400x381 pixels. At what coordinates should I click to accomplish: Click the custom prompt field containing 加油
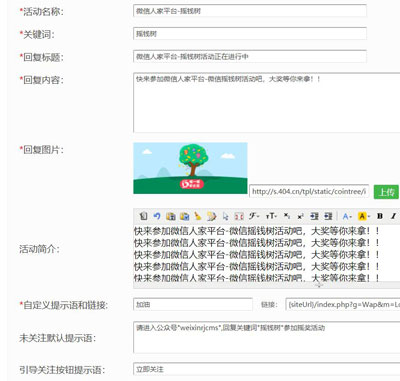[193, 304]
